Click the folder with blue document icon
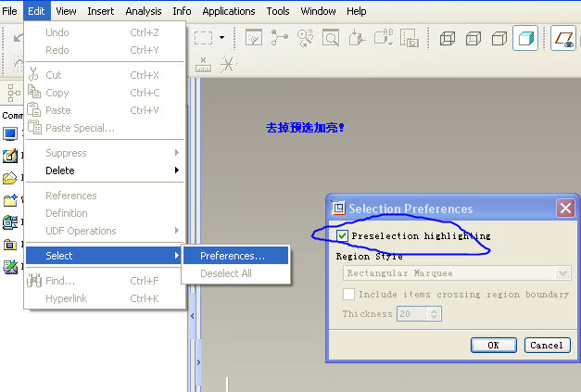Viewport: 581px width, 392px height. 10,245
